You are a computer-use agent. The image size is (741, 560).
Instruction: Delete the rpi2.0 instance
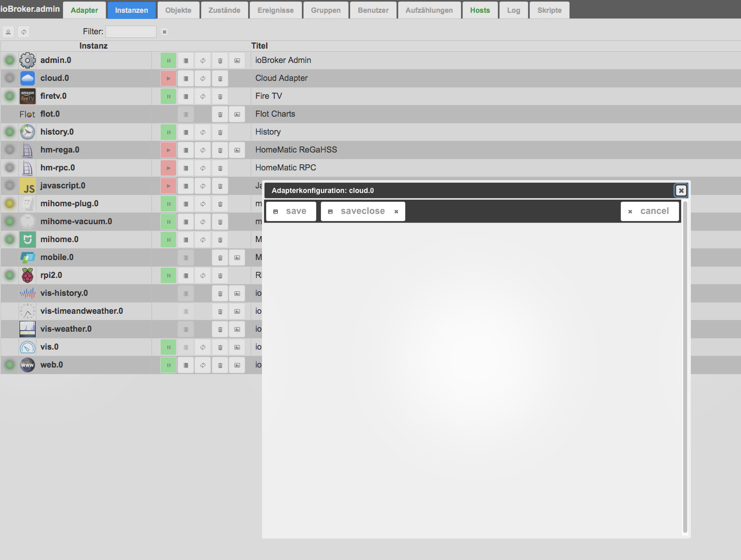pyautogui.click(x=220, y=275)
